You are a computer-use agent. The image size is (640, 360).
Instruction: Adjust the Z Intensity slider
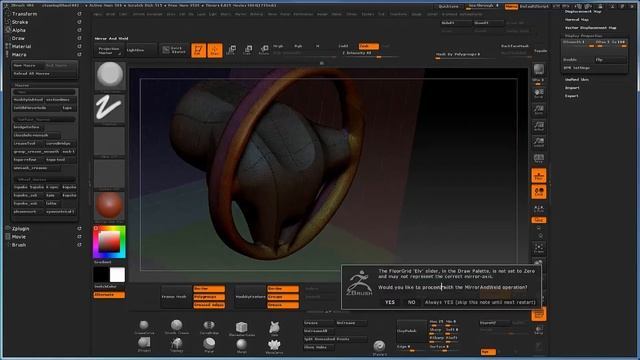pyautogui.click(x=369, y=53)
